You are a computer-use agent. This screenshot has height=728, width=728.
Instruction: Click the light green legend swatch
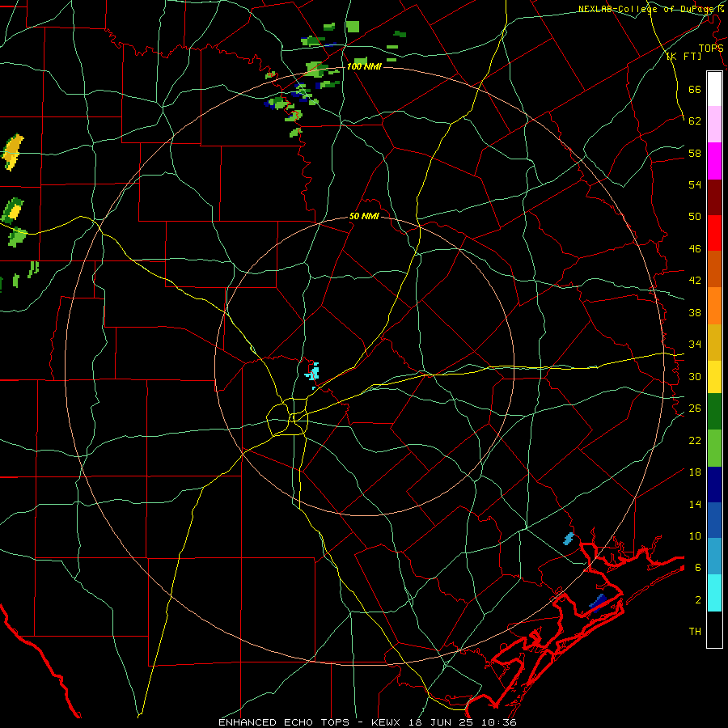(x=714, y=448)
